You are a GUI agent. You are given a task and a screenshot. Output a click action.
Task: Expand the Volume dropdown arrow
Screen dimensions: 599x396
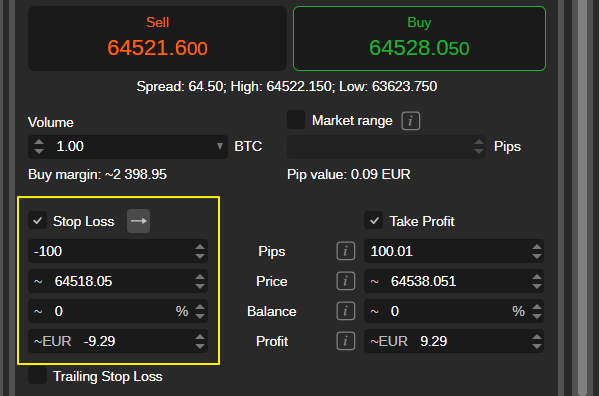[220, 146]
